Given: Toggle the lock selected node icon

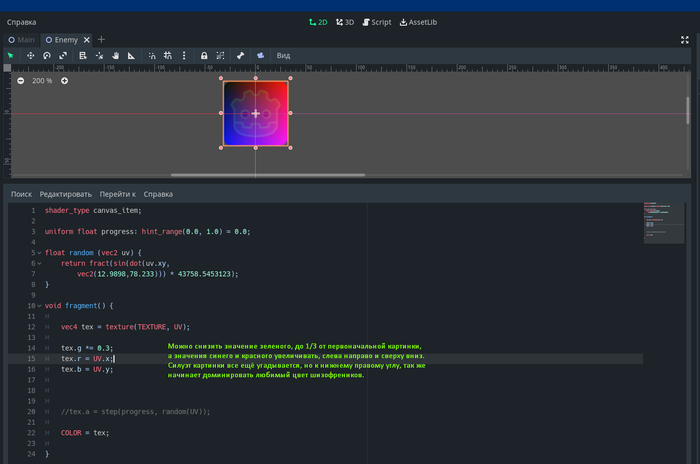Looking at the screenshot, I should pyautogui.click(x=204, y=55).
